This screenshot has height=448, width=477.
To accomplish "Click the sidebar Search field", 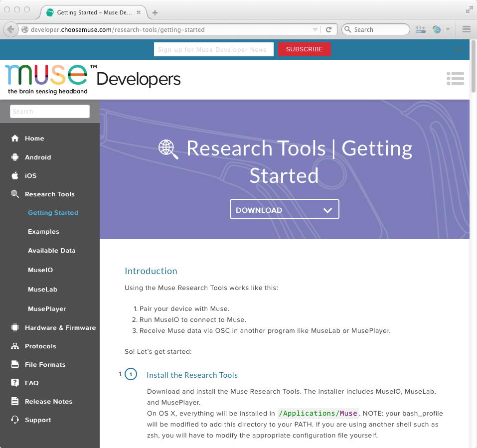I will [50, 111].
